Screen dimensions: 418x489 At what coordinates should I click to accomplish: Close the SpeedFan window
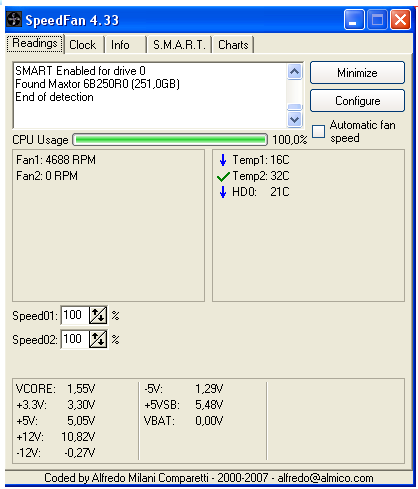(400, 20)
